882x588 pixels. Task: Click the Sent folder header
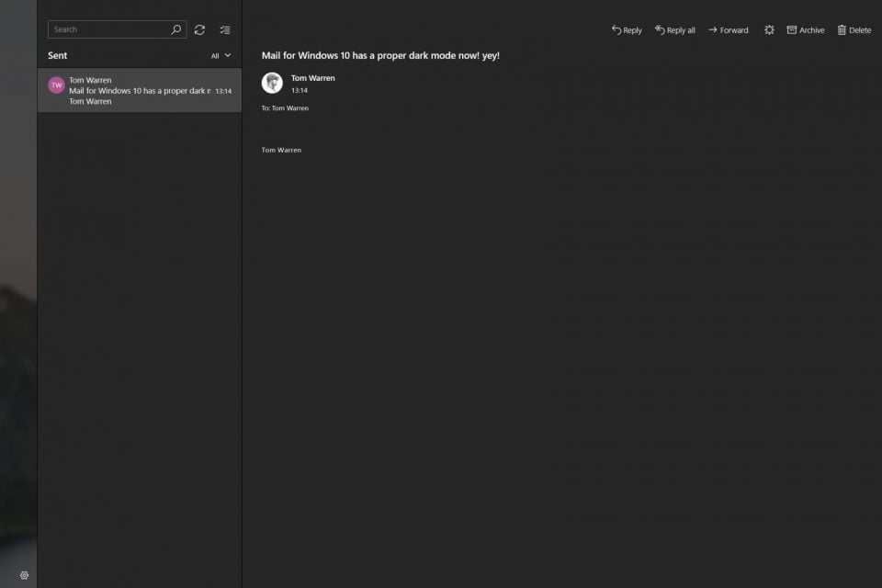(x=58, y=55)
